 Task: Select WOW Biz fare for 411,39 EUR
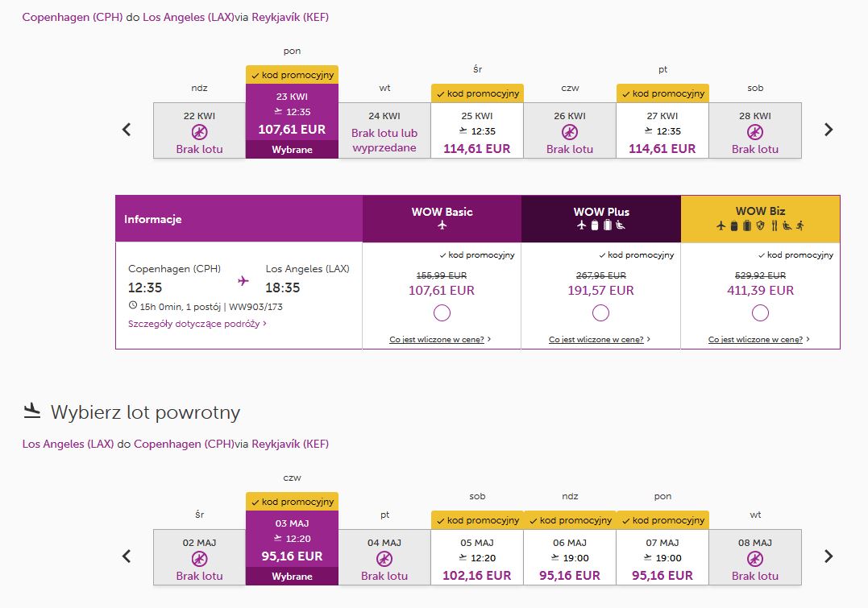pyautogui.click(x=760, y=313)
